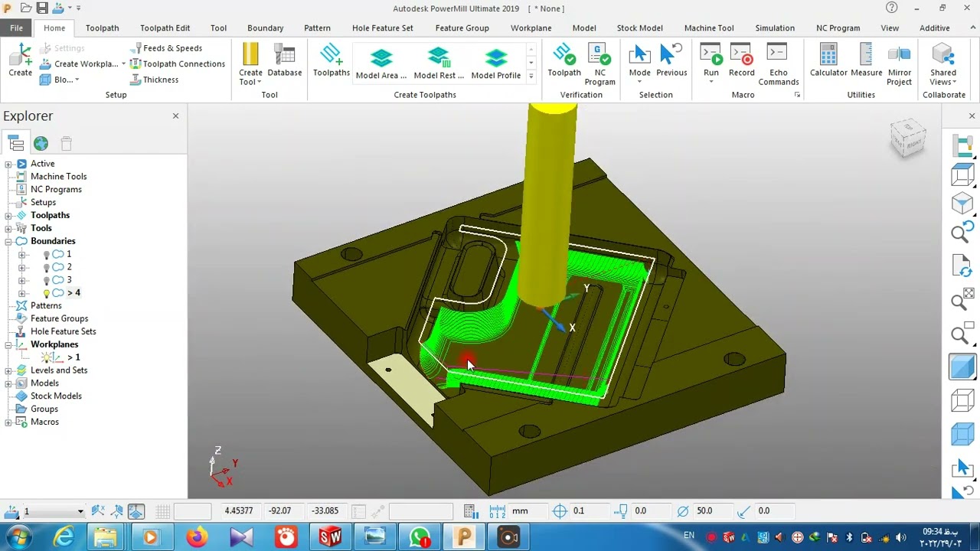
Task: Toggle light bulb for boundary 1
Action: pyautogui.click(x=47, y=255)
